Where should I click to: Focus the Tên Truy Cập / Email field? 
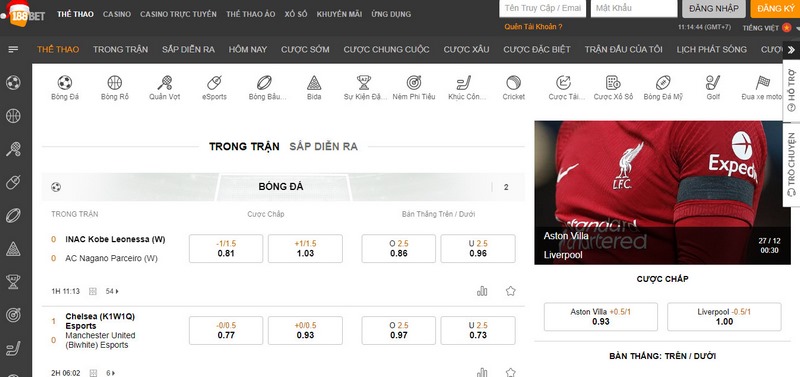click(x=542, y=8)
